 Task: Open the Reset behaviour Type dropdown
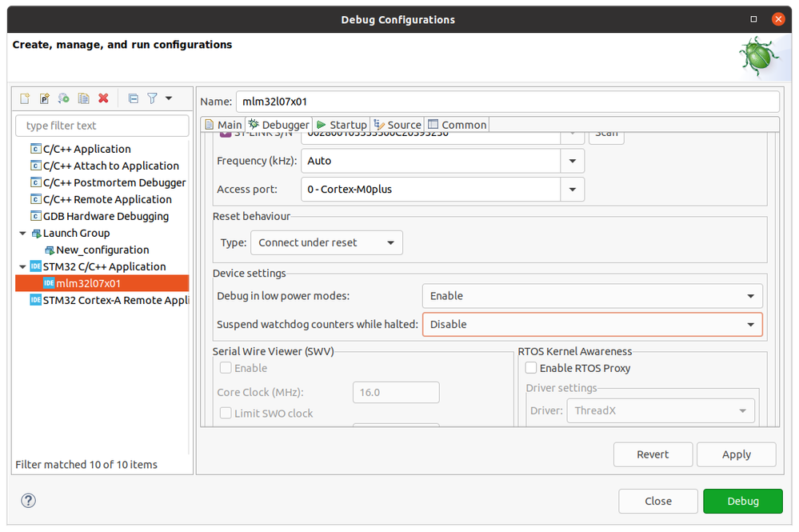(x=326, y=242)
